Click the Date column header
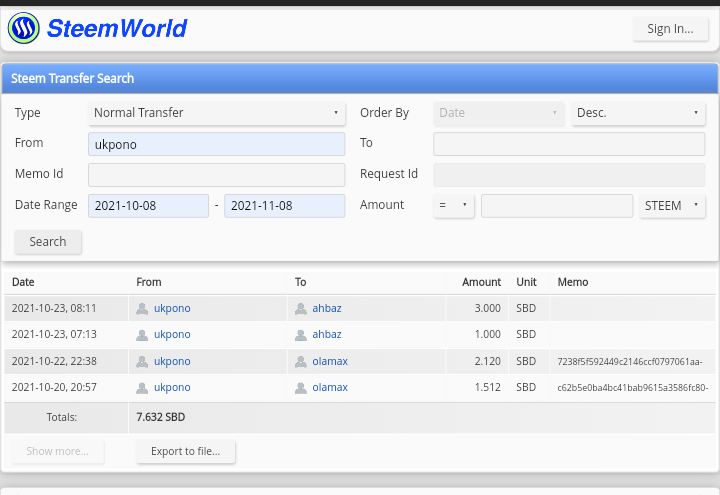This screenshot has height=495, width=720. (23, 282)
